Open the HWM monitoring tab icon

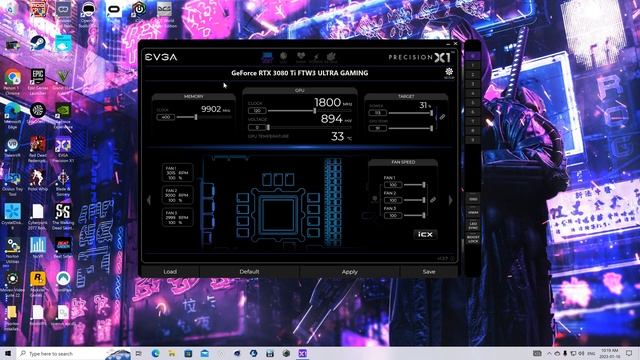(x=301, y=58)
